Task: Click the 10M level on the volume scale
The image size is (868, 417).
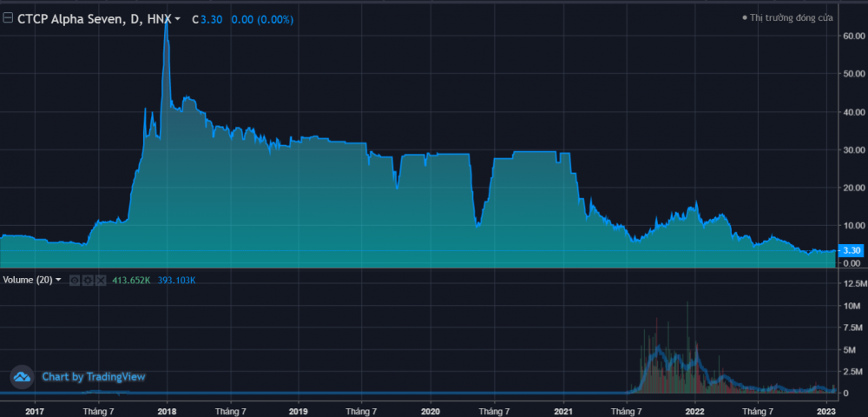Action: (851, 306)
